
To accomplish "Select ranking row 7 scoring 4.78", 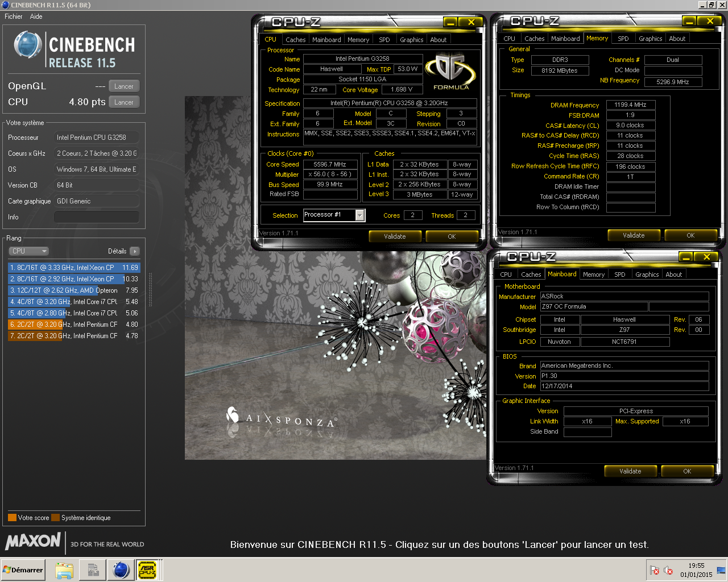I will [74, 336].
